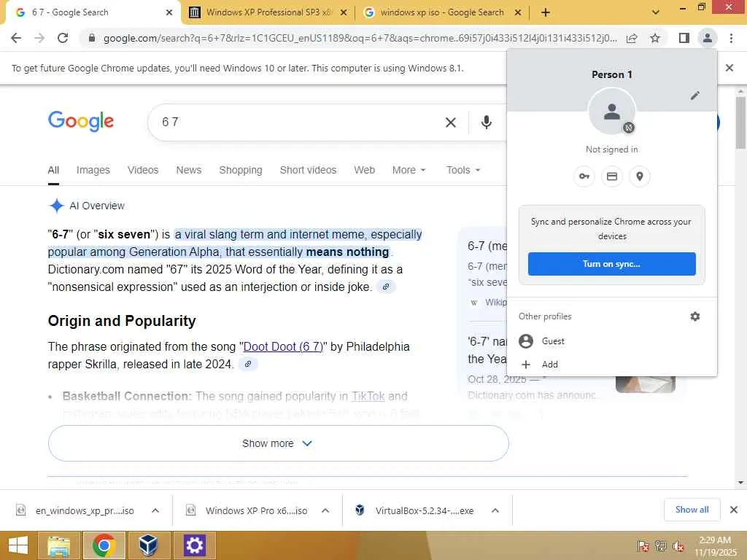Expand the More search filters dropdown

[x=409, y=170]
